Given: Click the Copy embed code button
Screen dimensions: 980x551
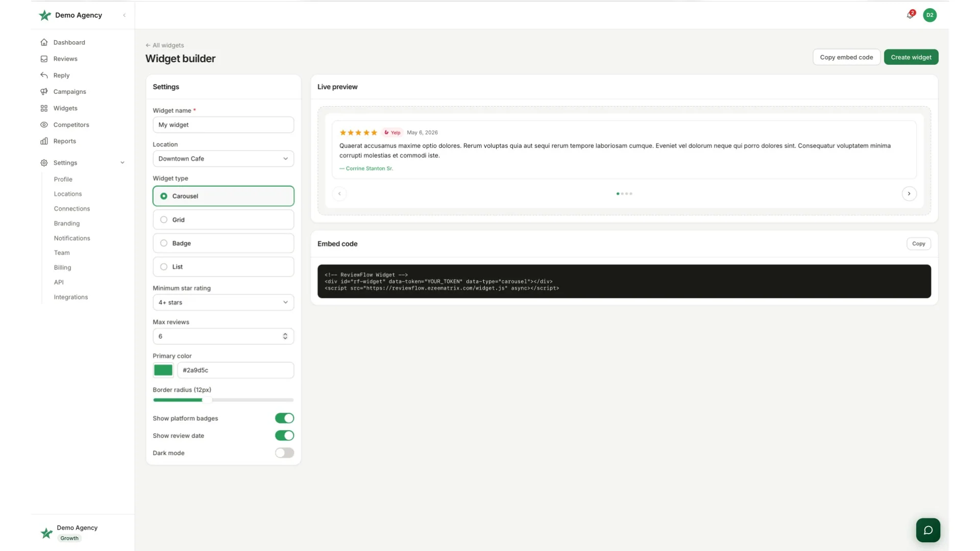Looking at the screenshot, I should (846, 57).
